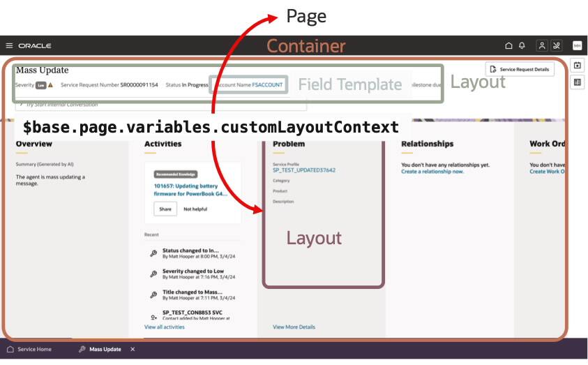
Task: Select the Mass Update tab
Action: (x=100, y=349)
